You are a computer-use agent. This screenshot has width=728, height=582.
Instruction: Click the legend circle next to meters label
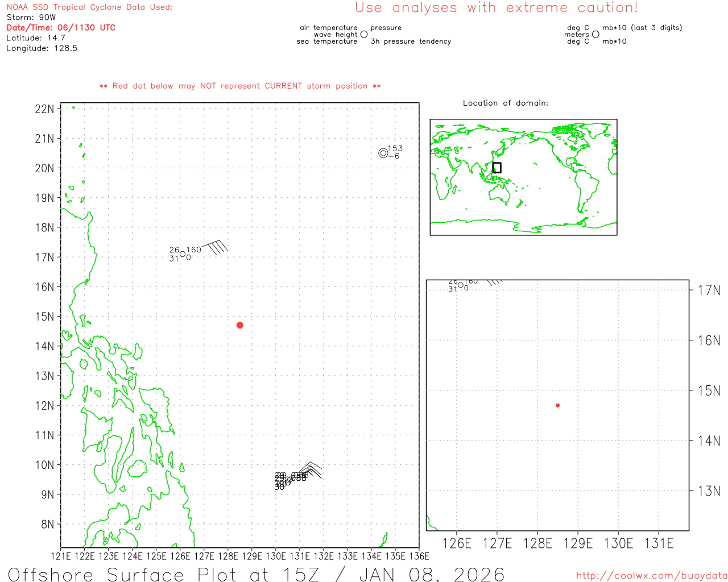[x=595, y=35]
